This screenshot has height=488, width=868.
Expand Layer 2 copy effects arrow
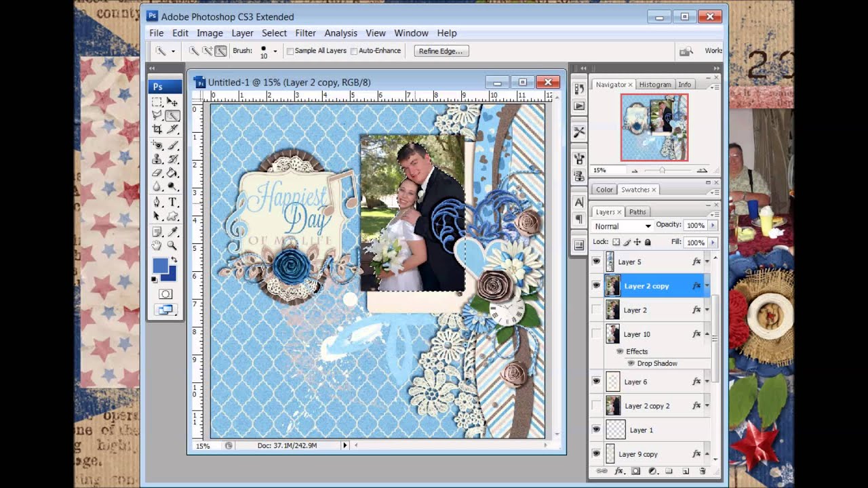(707, 286)
